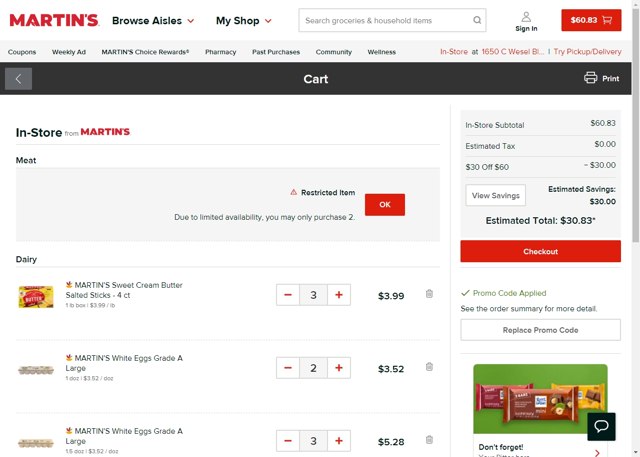This screenshot has width=640, height=457.
Task: Open MARTIN'S Choice Rewards
Action: tap(145, 52)
